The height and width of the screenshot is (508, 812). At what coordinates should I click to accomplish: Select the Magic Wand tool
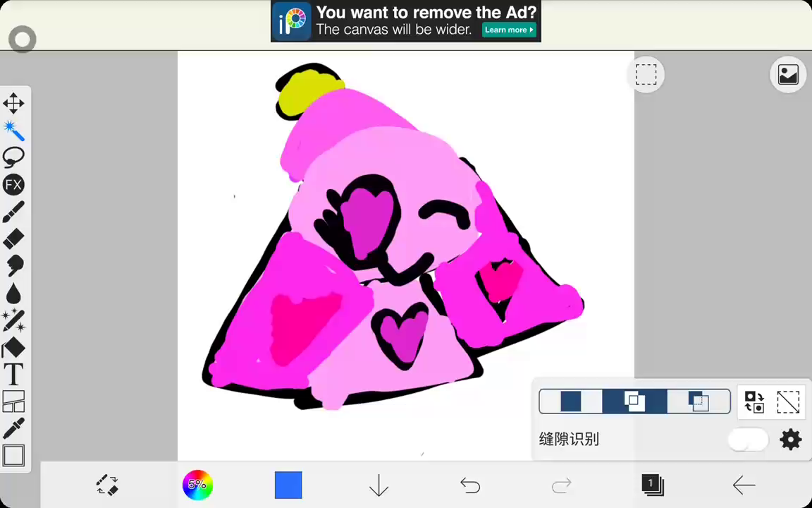pos(13,130)
